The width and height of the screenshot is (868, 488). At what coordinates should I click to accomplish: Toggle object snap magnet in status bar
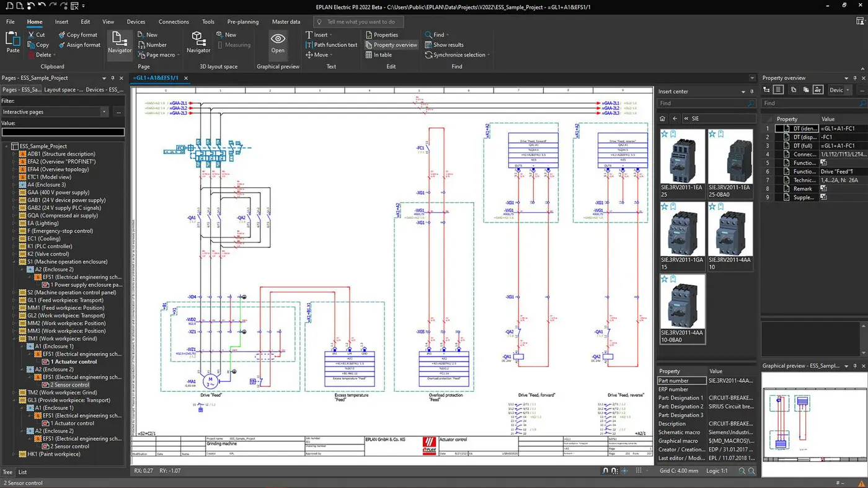pyautogui.click(x=606, y=471)
